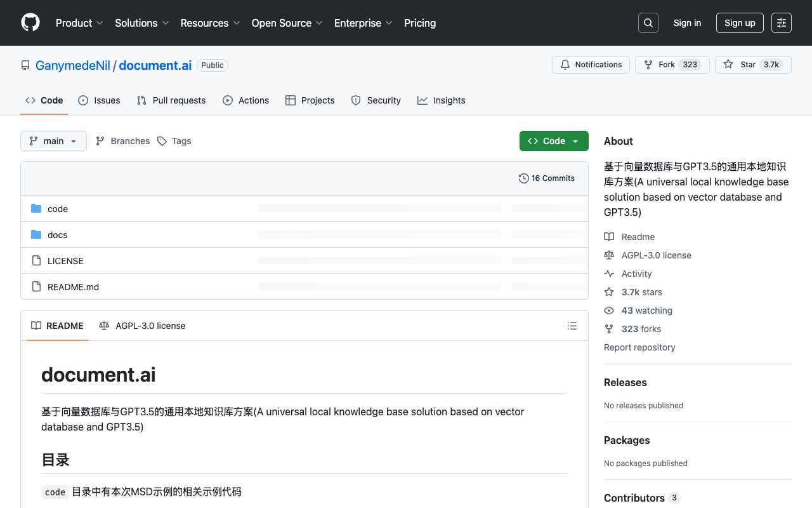The image size is (812, 508).
Task: Click the Security shield icon
Action: point(356,100)
